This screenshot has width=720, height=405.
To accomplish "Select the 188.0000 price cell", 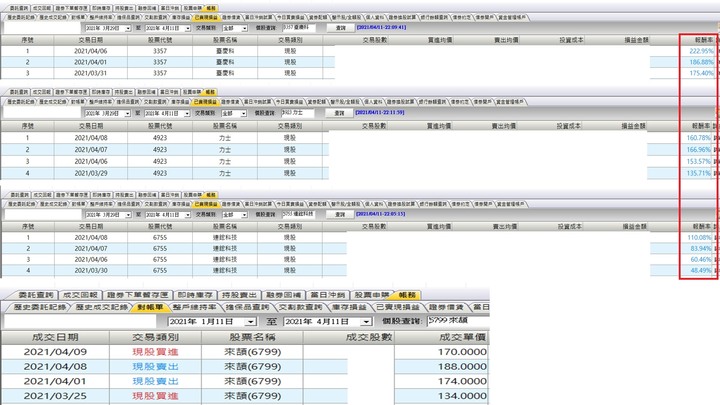I will click(442, 366).
